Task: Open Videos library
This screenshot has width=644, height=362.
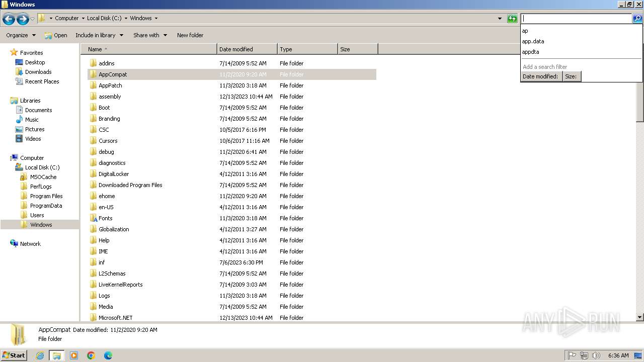Action: tap(33, 139)
